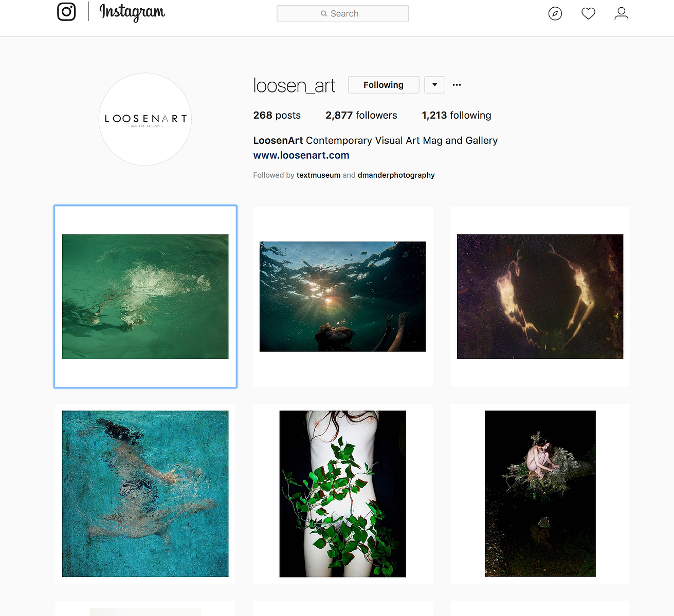View the 2,877 followers list

click(361, 115)
